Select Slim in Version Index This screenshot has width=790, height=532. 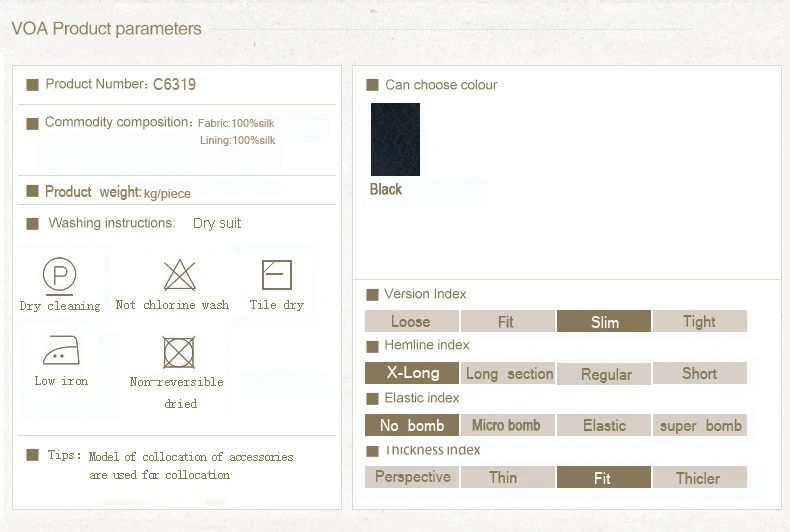tap(604, 321)
